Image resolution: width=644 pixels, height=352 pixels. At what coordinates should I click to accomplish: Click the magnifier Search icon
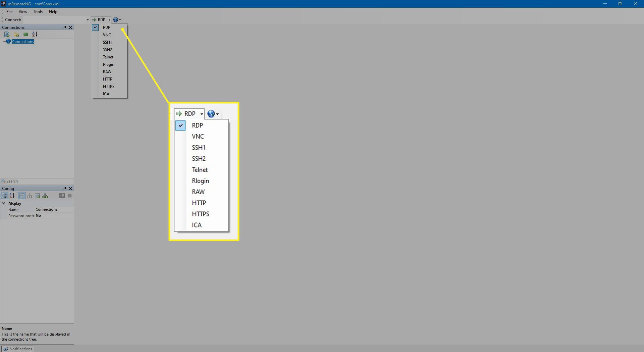3,181
